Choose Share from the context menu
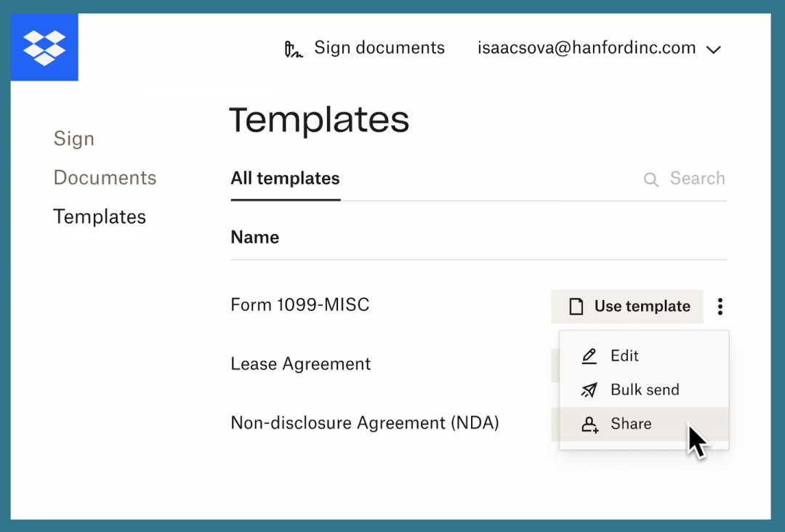785x532 pixels. (x=631, y=424)
